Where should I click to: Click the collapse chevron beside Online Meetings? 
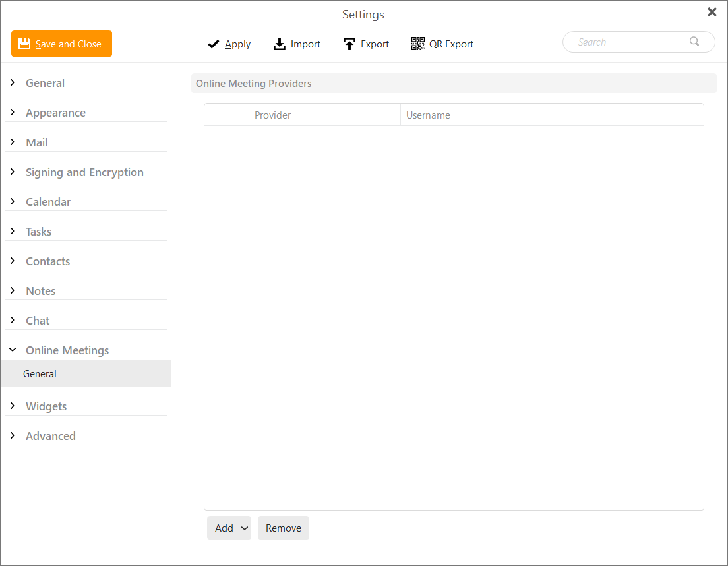[x=13, y=350]
